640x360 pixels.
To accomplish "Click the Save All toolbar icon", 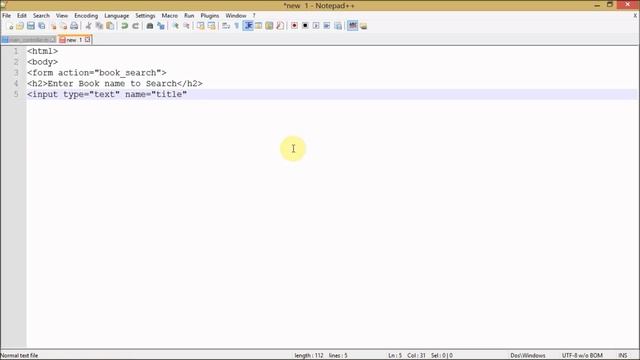I will pos(42,26).
